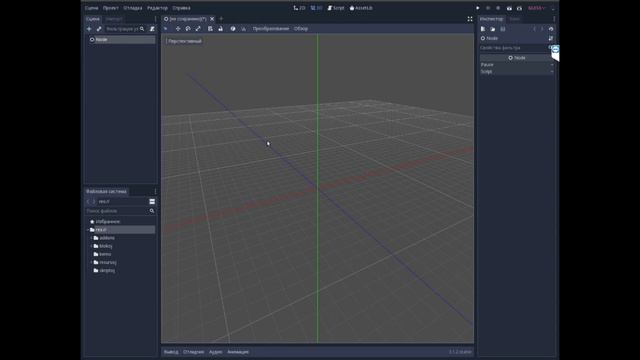Add a new node with the plus icon
Screen dimensions: 640x360
point(89,29)
